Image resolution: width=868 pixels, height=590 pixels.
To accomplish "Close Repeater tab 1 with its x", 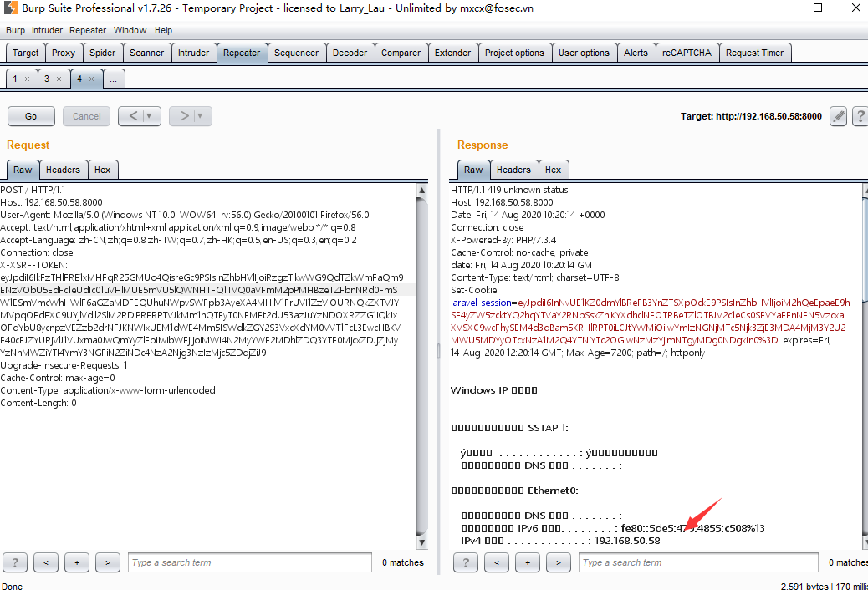I will (x=27, y=79).
